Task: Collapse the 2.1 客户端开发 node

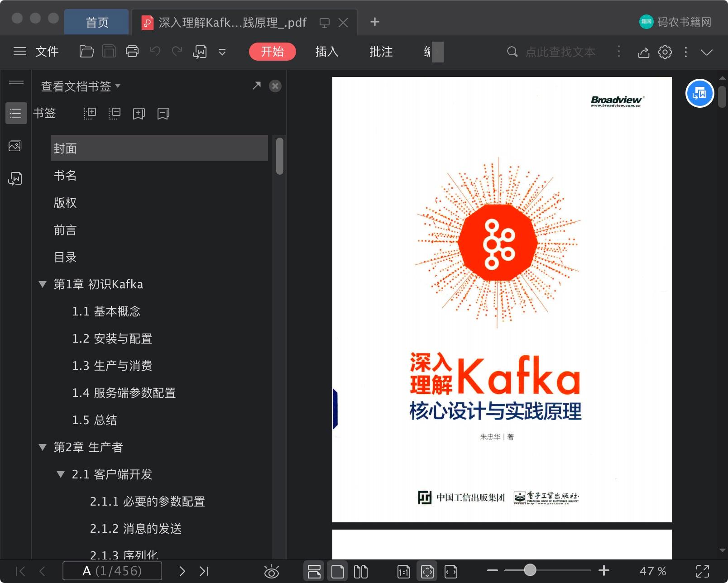Action: coord(61,474)
